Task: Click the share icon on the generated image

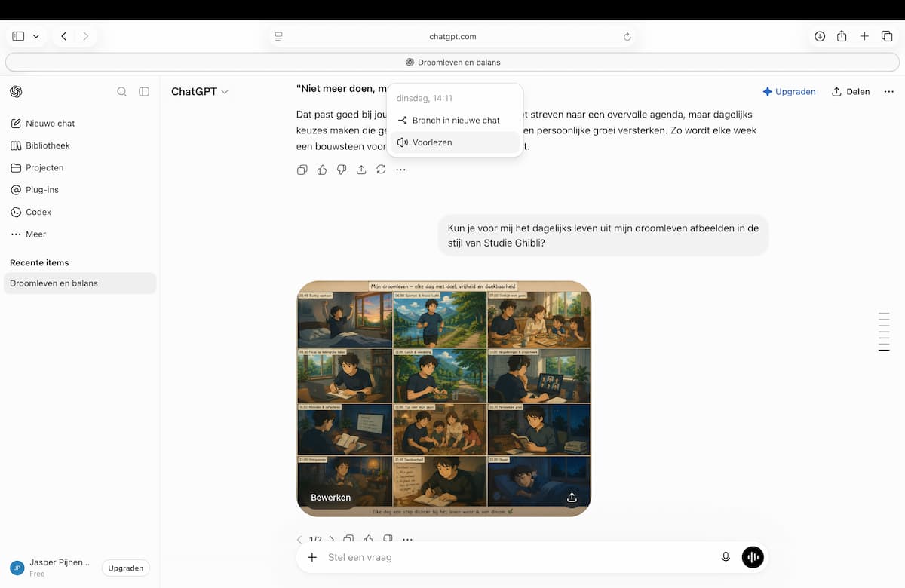Action: tap(572, 498)
